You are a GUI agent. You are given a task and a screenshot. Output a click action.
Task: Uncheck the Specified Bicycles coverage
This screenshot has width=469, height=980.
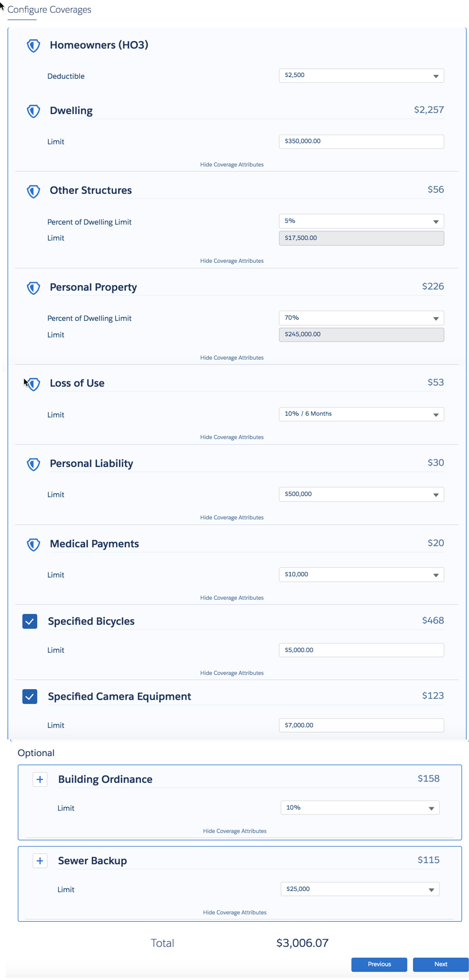tap(30, 621)
